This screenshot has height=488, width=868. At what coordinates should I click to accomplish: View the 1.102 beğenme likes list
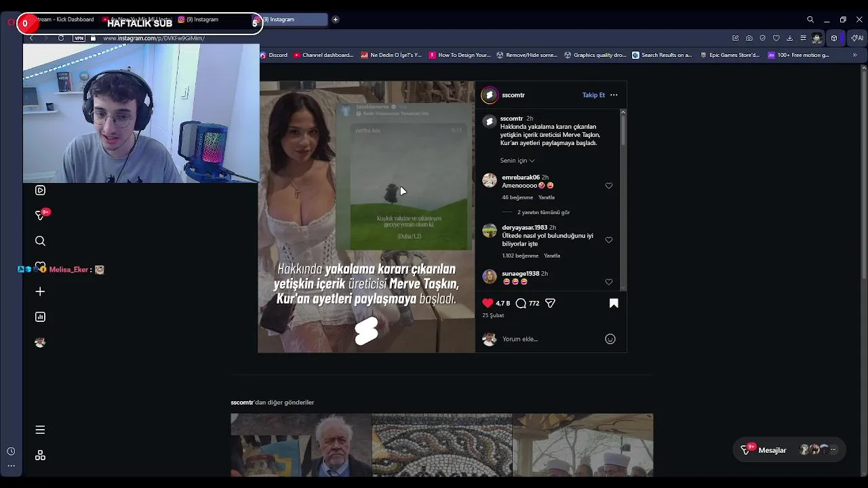click(x=520, y=256)
